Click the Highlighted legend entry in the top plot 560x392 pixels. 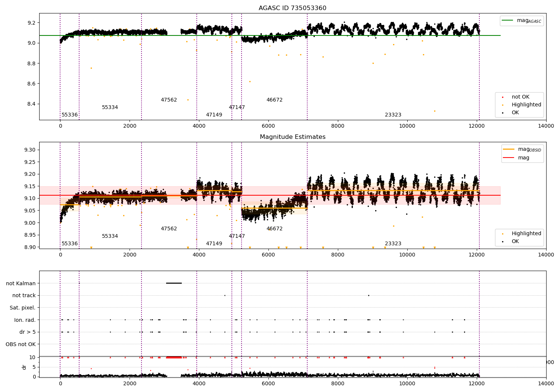click(522, 105)
